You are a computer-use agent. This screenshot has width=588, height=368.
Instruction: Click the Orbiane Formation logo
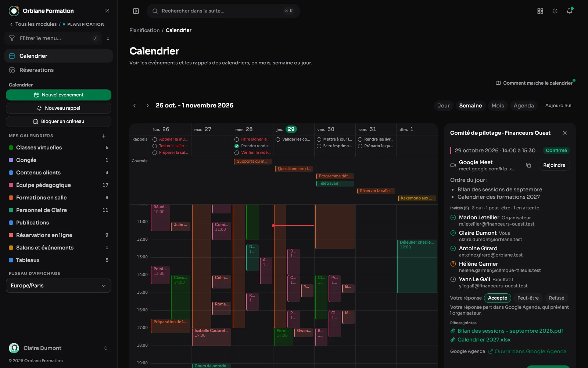point(14,11)
